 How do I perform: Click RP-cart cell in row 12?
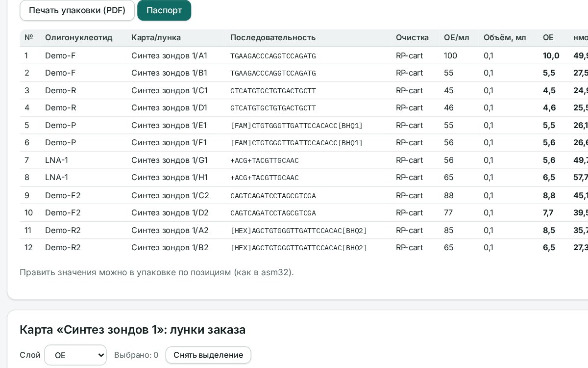[x=409, y=247]
